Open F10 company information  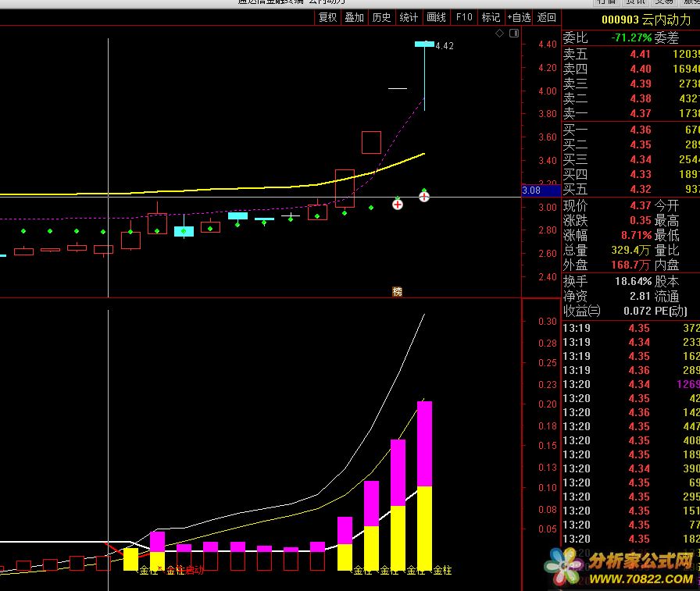[x=464, y=17]
